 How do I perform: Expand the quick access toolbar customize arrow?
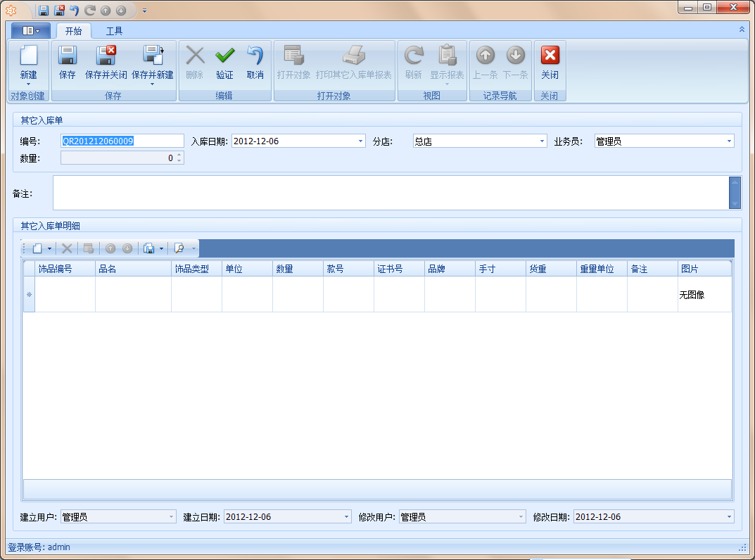tap(144, 10)
